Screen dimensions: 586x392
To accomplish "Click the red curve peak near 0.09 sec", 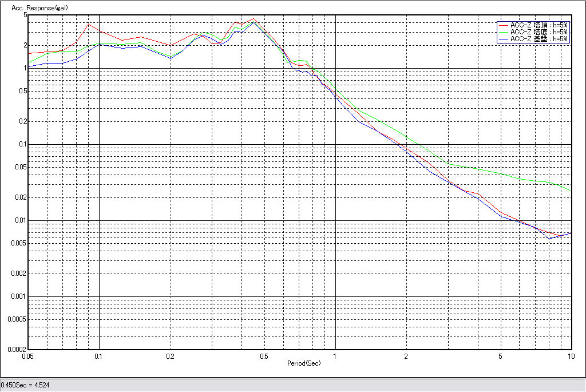I will coord(89,23).
